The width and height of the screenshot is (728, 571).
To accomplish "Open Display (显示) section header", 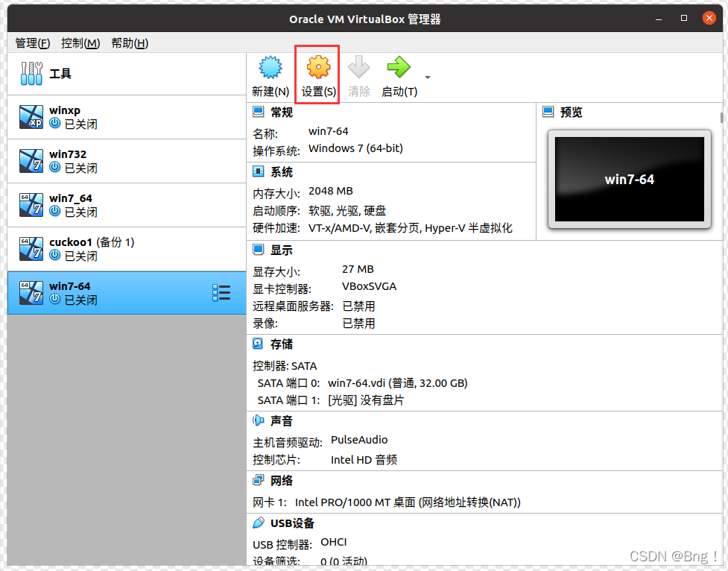I will (x=282, y=250).
